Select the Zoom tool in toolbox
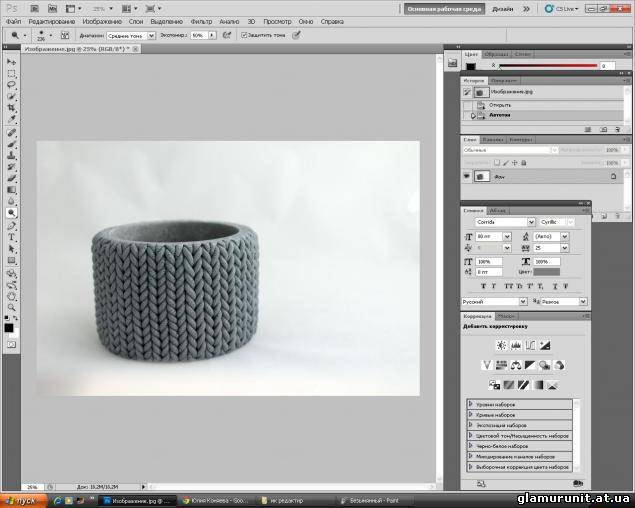The height and width of the screenshot is (508, 635). pyautogui.click(x=11, y=307)
